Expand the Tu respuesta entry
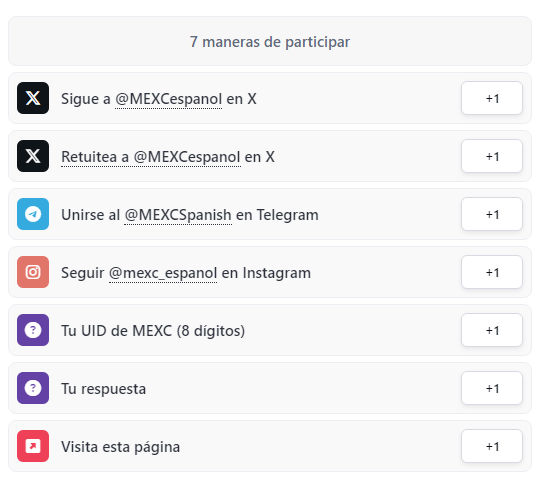Image resolution: width=540 pixels, height=478 pixels. (270, 388)
